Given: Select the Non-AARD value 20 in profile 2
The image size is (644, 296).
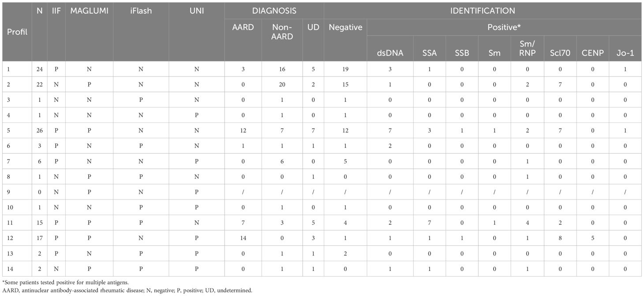Looking at the screenshot, I should point(282,84).
